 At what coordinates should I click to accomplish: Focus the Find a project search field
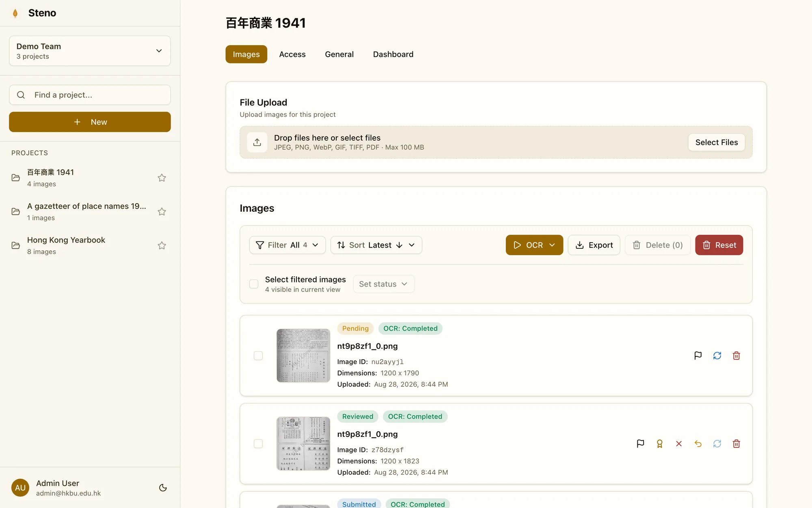(90, 95)
